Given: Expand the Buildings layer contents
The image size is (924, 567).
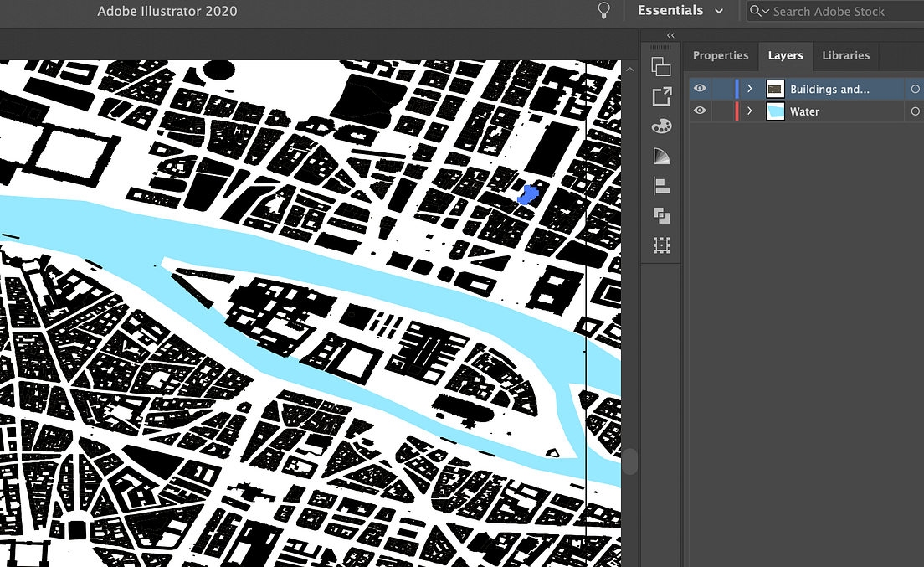Looking at the screenshot, I should (x=749, y=88).
